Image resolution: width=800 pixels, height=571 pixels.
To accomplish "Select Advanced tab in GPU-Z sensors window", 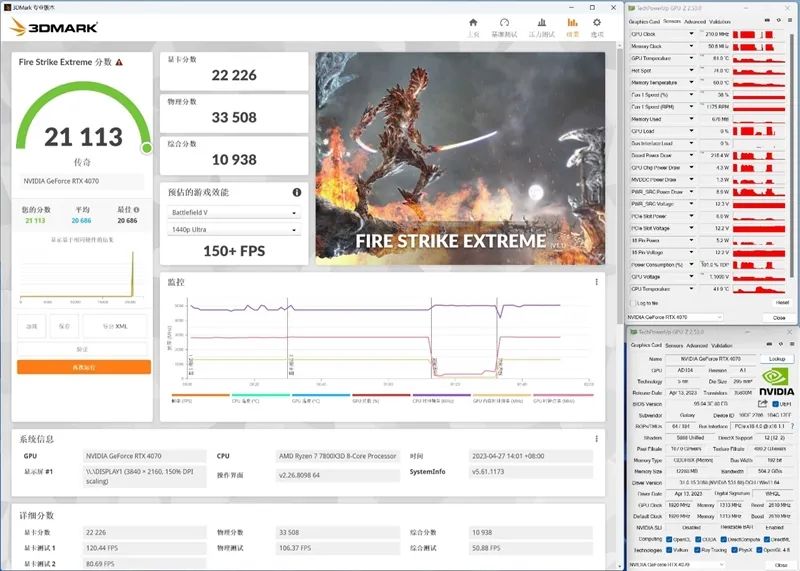I will [x=695, y=21].
